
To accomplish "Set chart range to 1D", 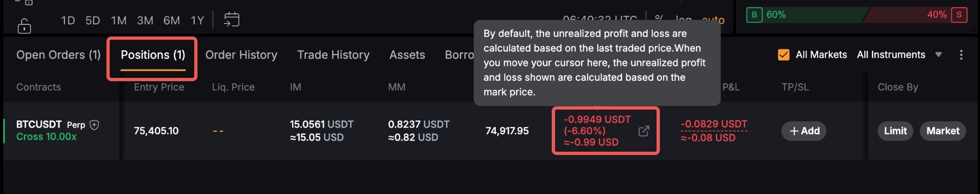I will pyautogui.click(x=68, y=21).
